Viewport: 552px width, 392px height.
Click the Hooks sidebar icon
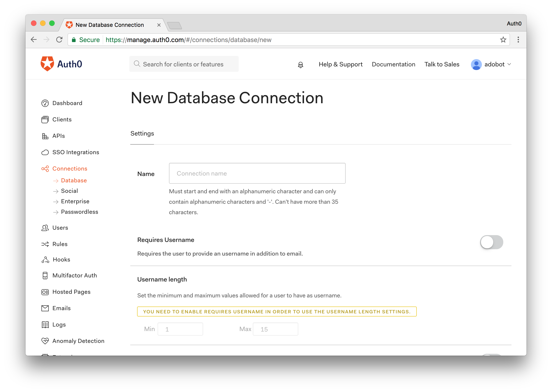coord(45,260)
